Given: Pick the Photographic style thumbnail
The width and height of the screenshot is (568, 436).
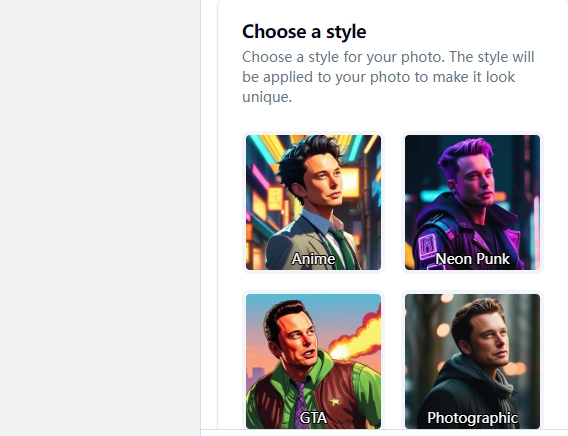Looking at the screenshot, I should pos(472,361).
